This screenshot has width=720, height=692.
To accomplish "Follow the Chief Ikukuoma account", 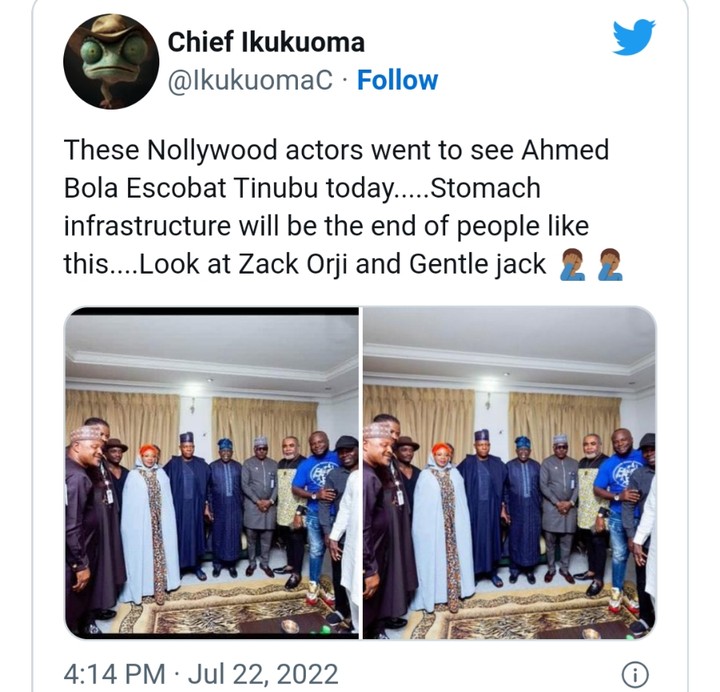I will point(397,79).
